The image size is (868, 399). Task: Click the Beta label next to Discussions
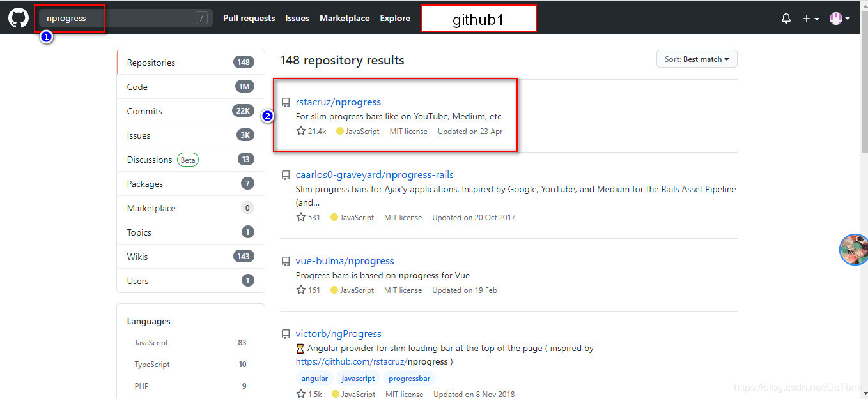(x=188, y=160)
